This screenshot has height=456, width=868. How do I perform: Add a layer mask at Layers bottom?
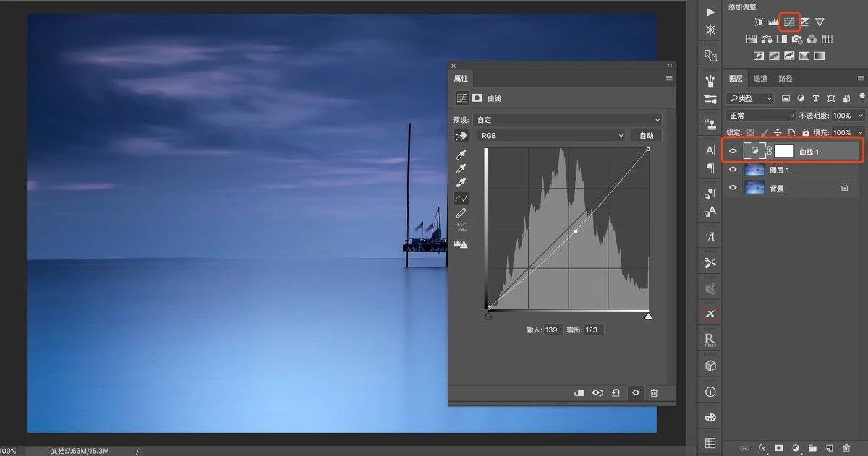[x=779, y=448]
